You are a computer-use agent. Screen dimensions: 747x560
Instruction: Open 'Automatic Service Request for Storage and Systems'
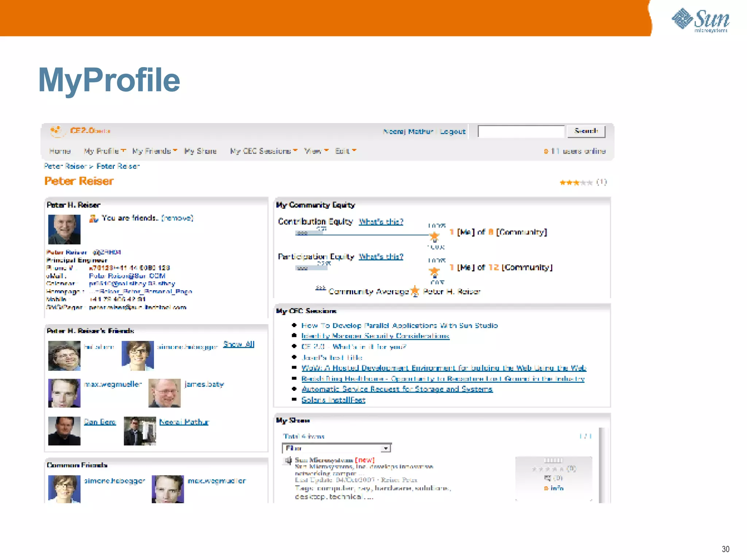pyautogui.click(x=397, y=389)
